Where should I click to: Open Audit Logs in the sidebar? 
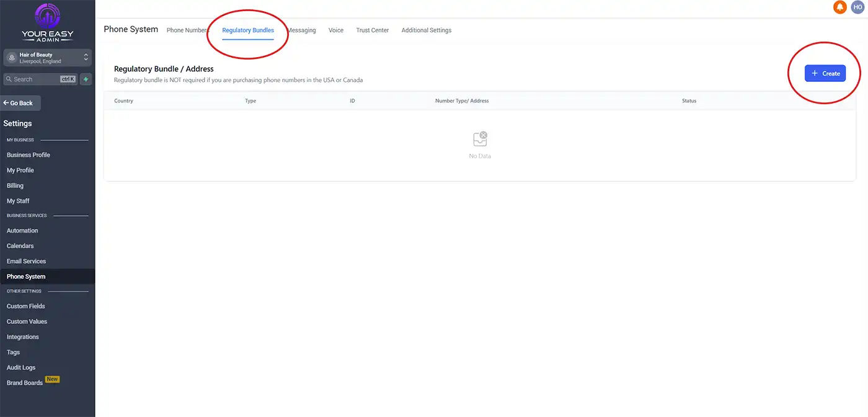coord(21,368)
